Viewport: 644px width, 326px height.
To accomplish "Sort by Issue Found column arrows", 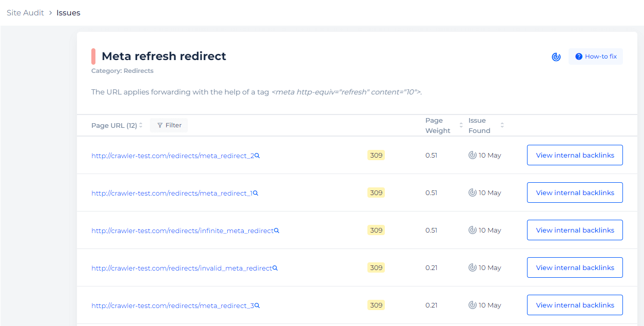I will (502, 125).
